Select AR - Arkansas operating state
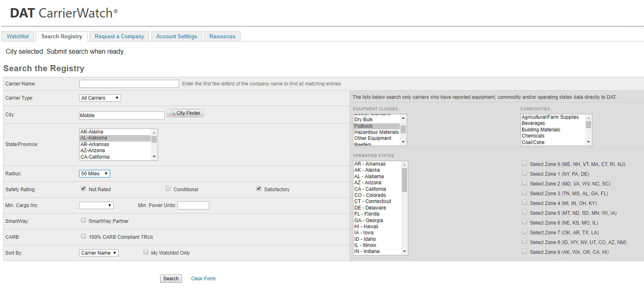The image size is (644, 288). (377, 164)
